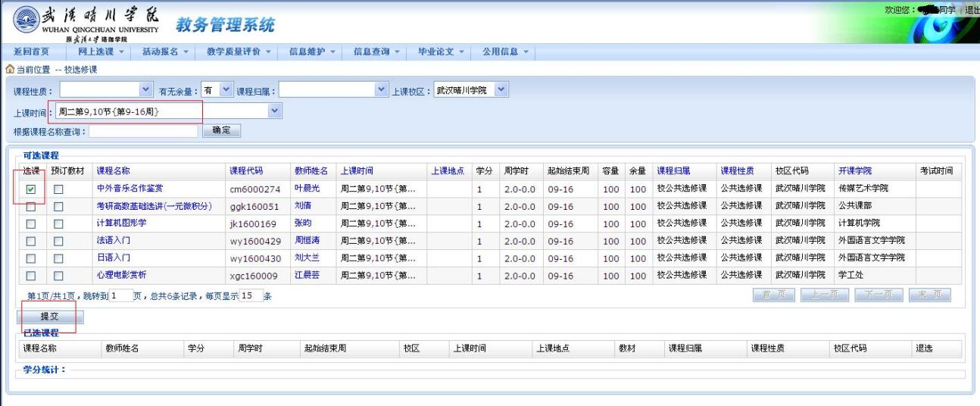Check 选课 box for 法语入门
Screen dimensions: 980x406
pos(31,241)
